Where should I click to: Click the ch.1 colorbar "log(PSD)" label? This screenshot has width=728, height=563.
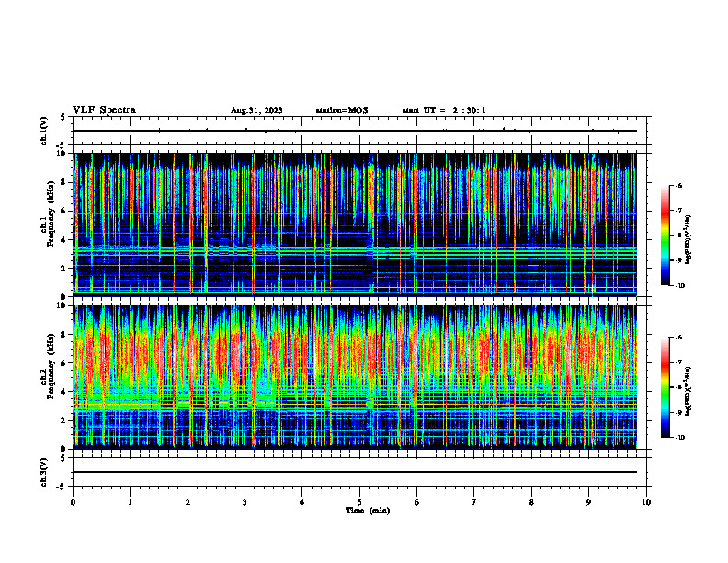point(688,240)
